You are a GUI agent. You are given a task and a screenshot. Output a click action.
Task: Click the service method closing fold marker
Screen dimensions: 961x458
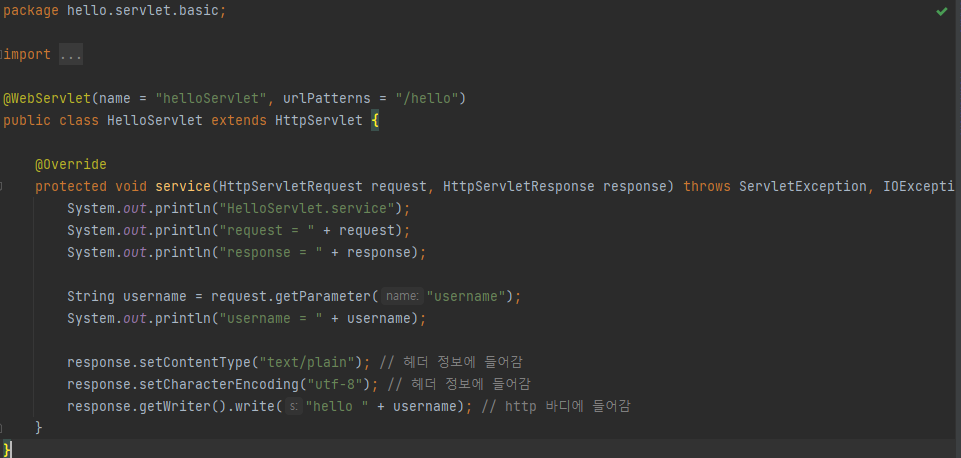point(2,427)
